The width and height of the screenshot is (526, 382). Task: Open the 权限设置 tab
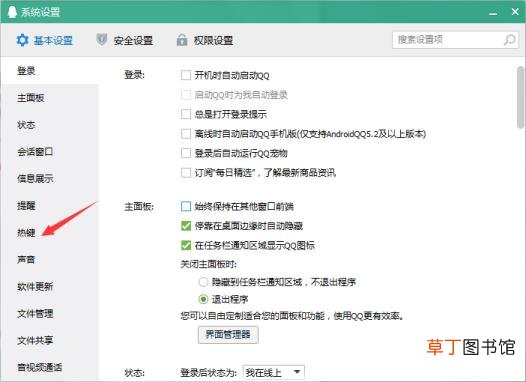tap(205, 40)
